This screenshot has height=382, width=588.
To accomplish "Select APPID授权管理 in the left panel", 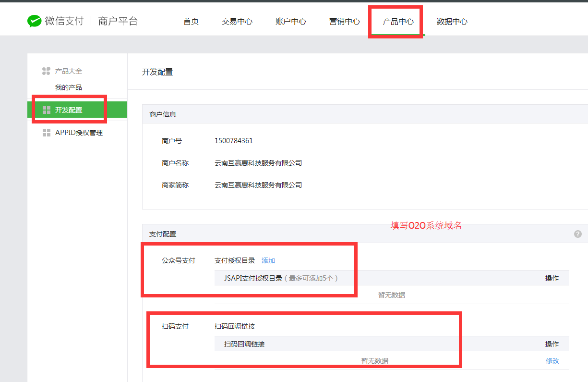I will click(78, 133).
